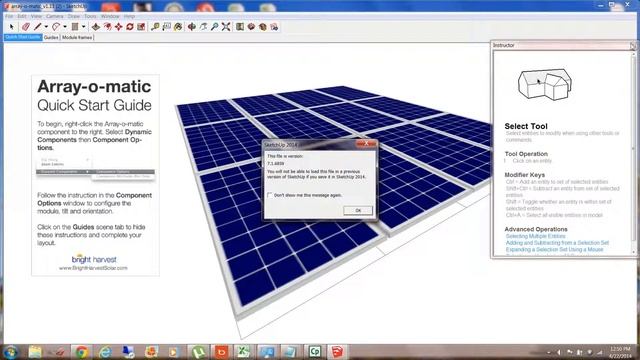Pick the Eraser tool
640x360 pixels.
25,27
